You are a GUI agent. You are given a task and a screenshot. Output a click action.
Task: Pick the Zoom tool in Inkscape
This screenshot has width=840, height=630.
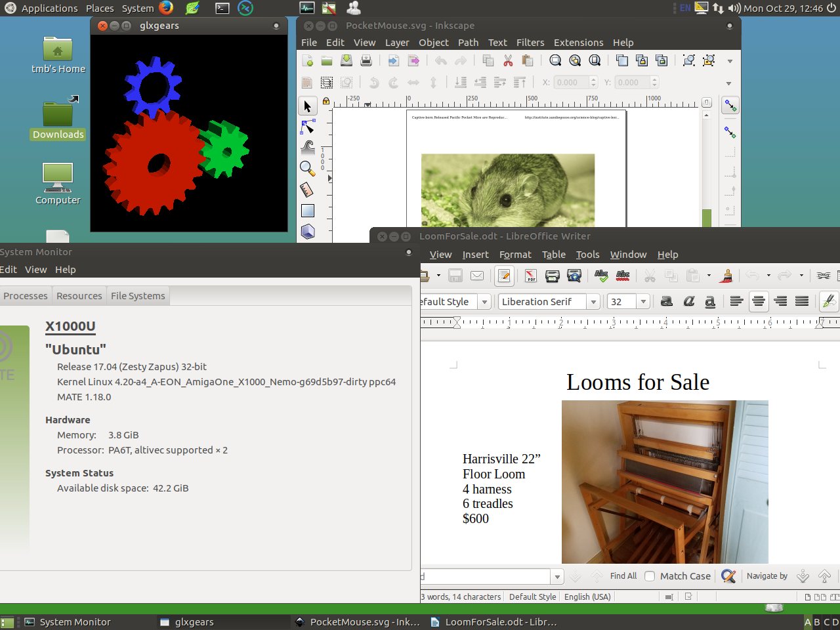tap(307, 169)
